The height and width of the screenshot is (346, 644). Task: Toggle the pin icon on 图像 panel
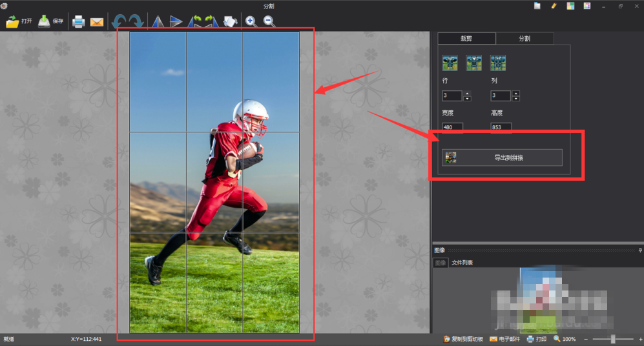tap(640, 250)
